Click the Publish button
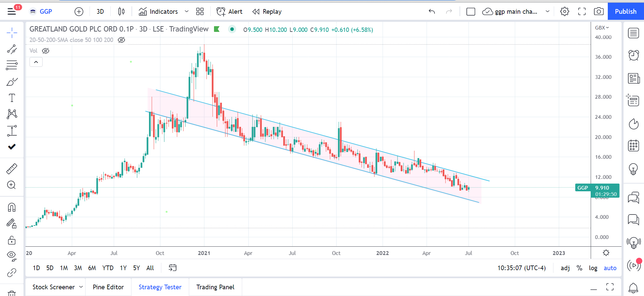 [626, 11]
